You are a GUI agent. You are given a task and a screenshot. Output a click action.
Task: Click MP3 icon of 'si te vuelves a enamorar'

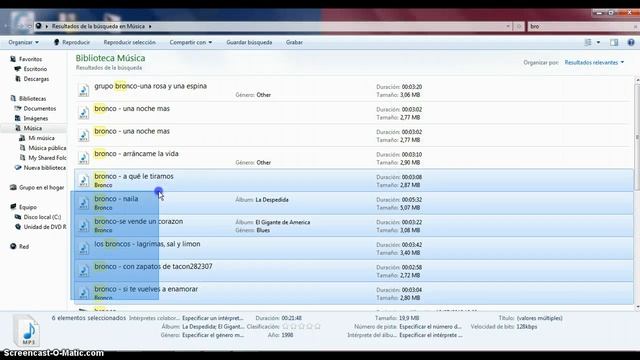point(84,293)
